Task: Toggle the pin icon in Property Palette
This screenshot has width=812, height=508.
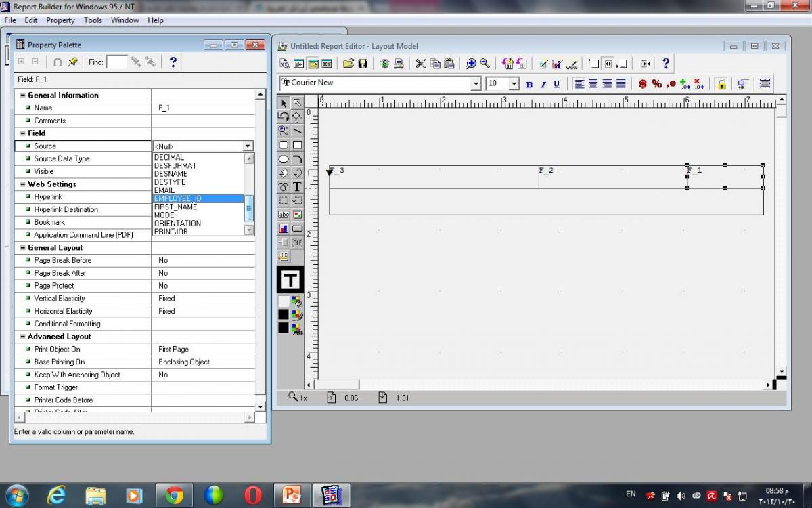Action: pyautogui.click(x=72, y=62)
